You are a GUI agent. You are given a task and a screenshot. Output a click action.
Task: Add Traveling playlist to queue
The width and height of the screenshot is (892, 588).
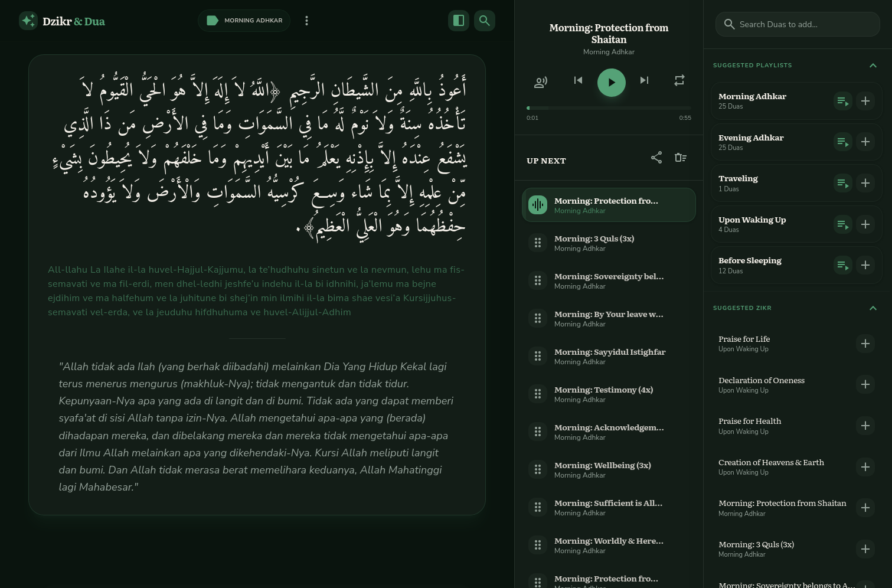[x=865, y=183]
